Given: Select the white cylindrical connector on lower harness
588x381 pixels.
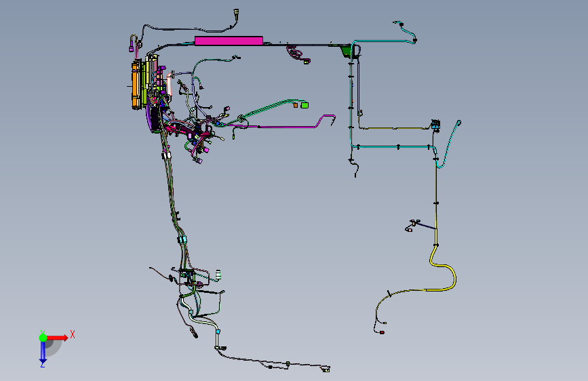Looking at the screenshot, I should coord(218,275).
